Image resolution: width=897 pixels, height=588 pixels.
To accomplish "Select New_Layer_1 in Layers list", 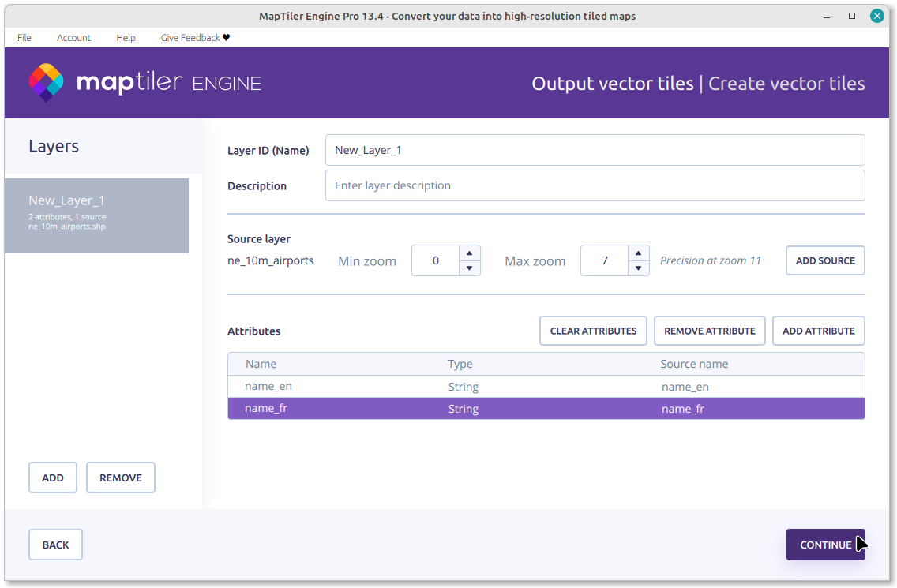I will pyautogui.click(x=96, y=215).
